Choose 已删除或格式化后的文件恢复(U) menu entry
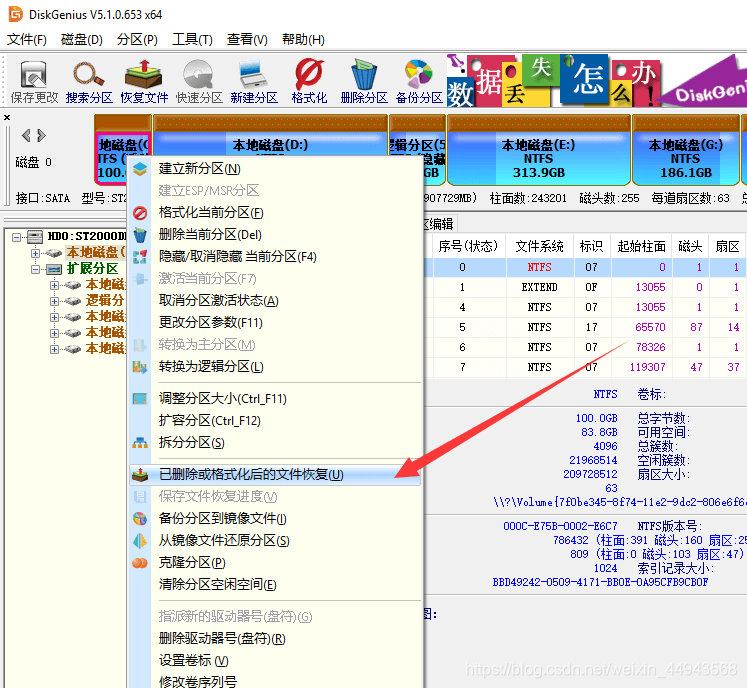Viewport: 747px width, 688px height. [275, 475]
